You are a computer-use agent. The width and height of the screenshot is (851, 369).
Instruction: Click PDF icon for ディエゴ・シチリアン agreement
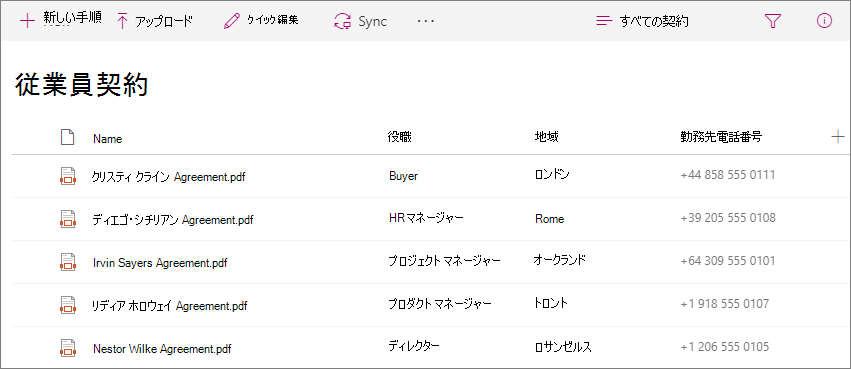coord(67,219)
